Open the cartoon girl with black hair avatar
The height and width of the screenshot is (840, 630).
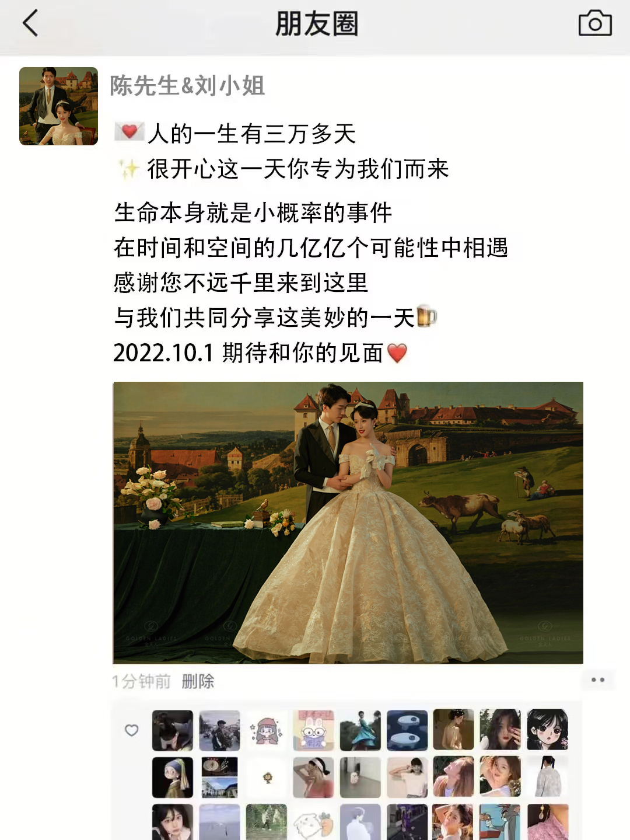[548, 730]
